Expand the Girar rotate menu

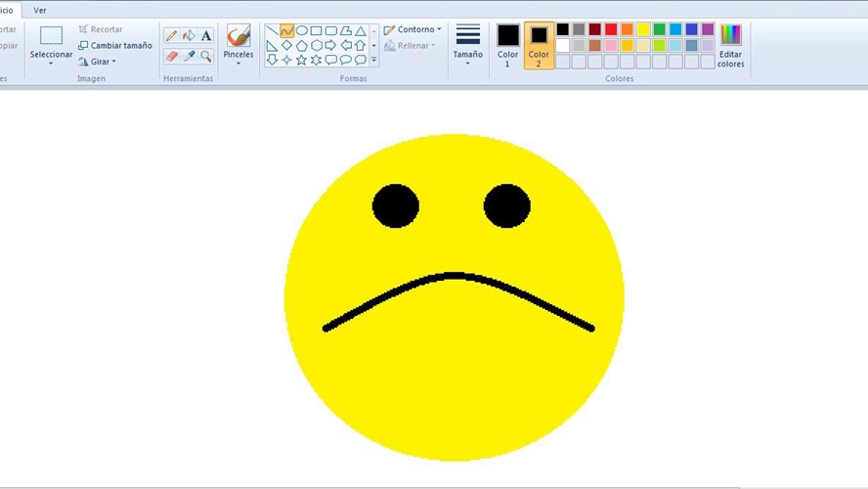[98, 62]
